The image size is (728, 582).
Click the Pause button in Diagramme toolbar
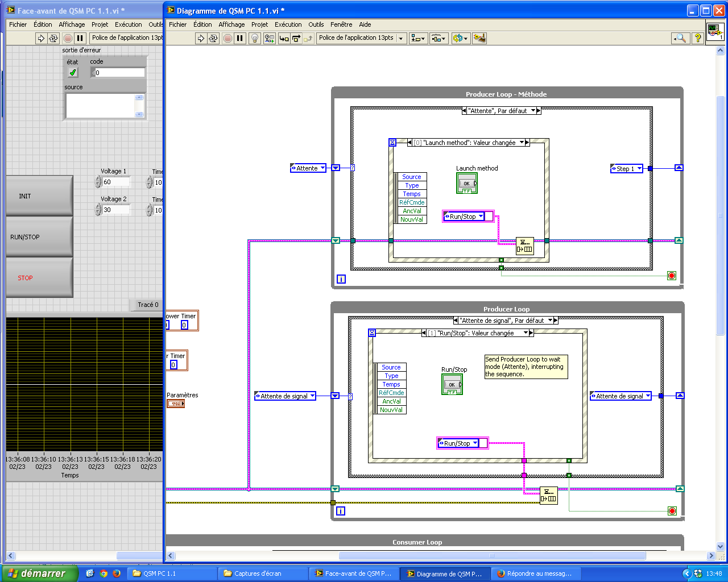click(x=240, y=38)
